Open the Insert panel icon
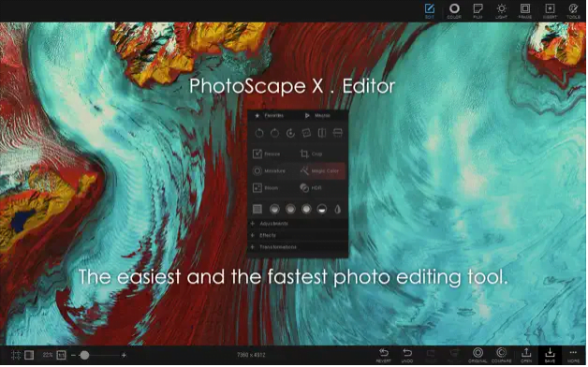 click(551, 11)
